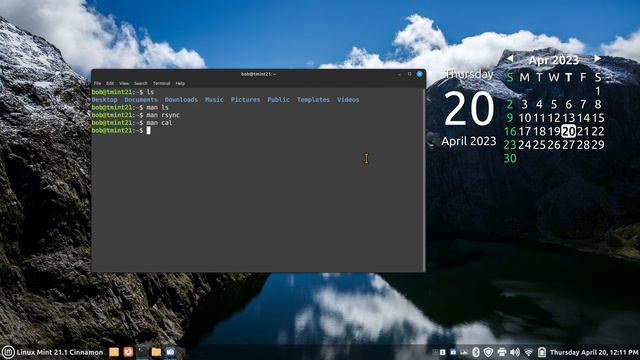
Task: Open the Linux Mint menu button
Action: pyautogui.click(x=8, y=352)
